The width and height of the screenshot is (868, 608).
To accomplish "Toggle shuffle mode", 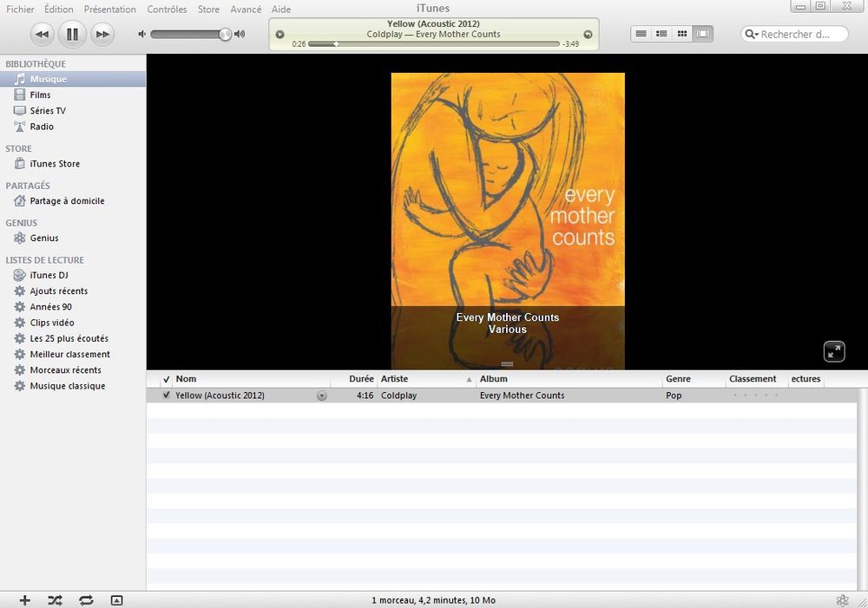I will coord(55,600).
